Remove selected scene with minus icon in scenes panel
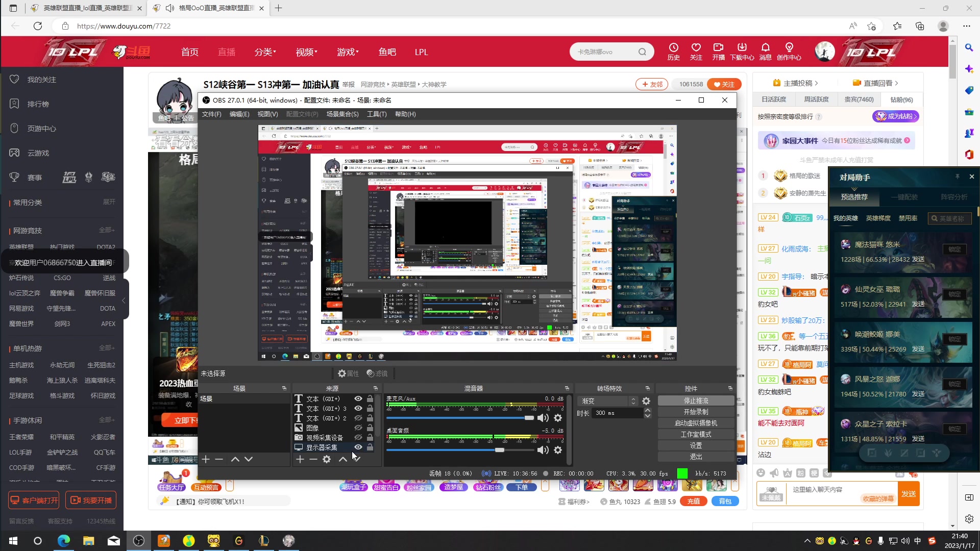 point(219,459)
